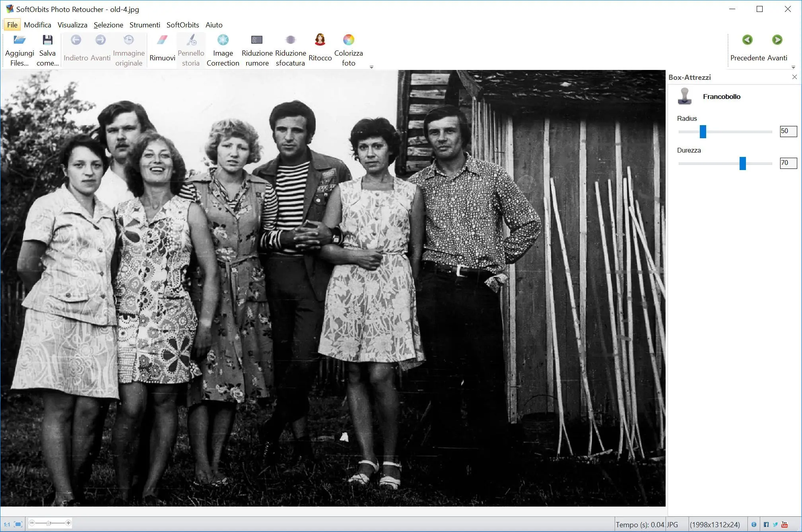Open the File menu
Viewport: 802px width, 532px height.
pos(11,24)
